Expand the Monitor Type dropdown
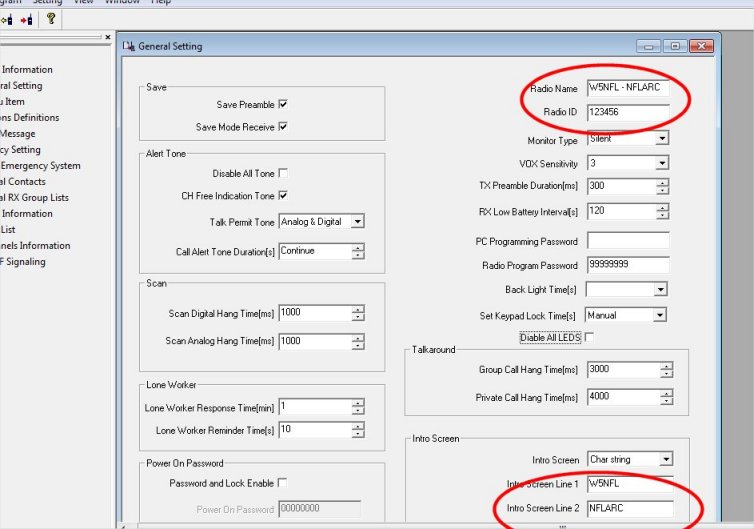This screenshot has height=529, width=754. click(661, 139)
